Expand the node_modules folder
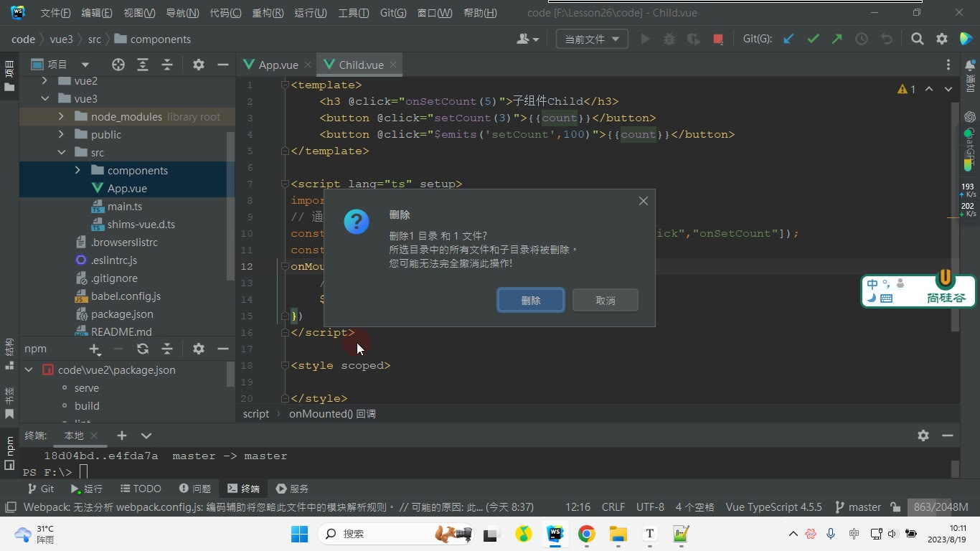Viewport: 980px width, 551px height. 61,117
